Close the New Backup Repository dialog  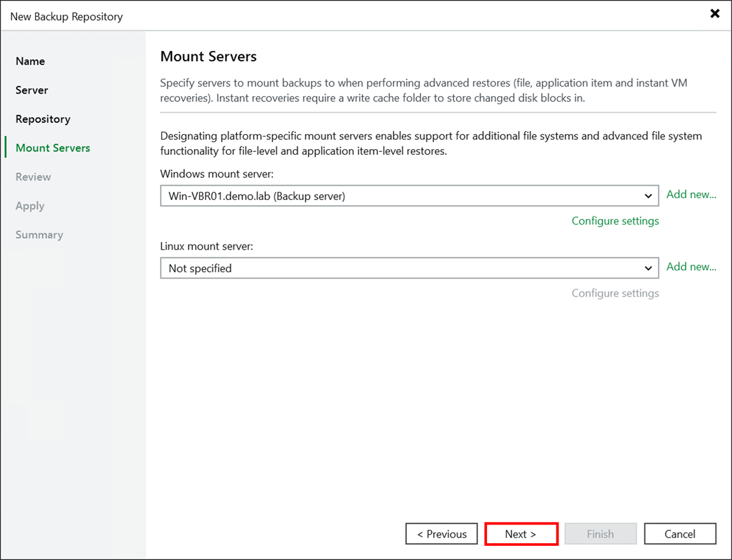coord(715,13)
